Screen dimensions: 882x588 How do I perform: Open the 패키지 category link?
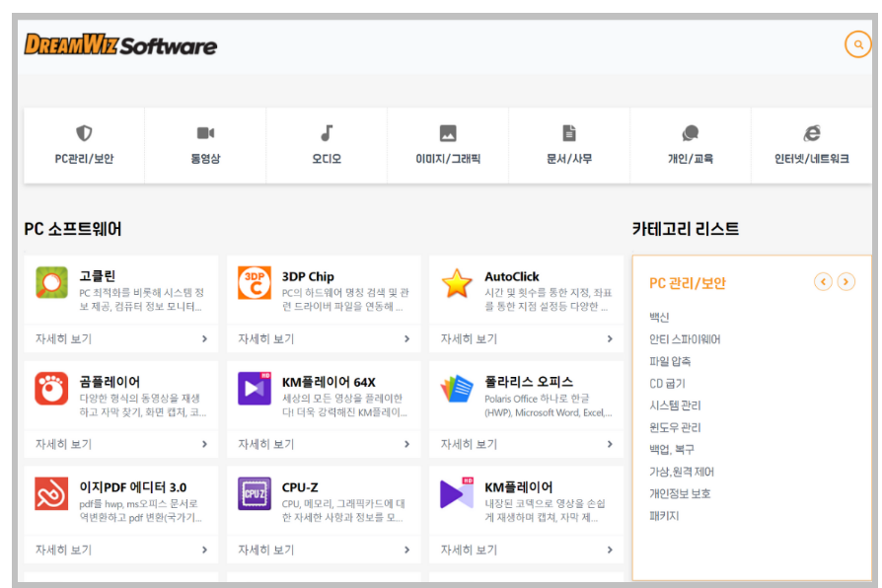664,516
